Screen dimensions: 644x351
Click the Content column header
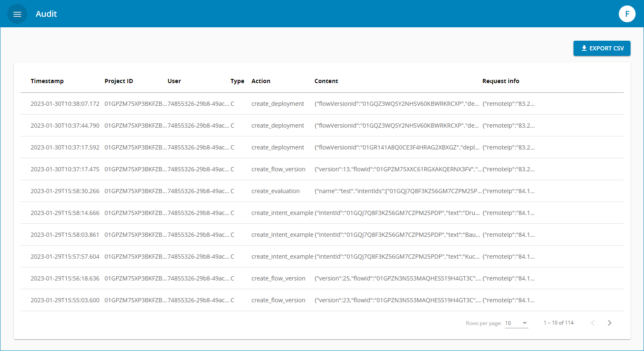tap(326, 81)
